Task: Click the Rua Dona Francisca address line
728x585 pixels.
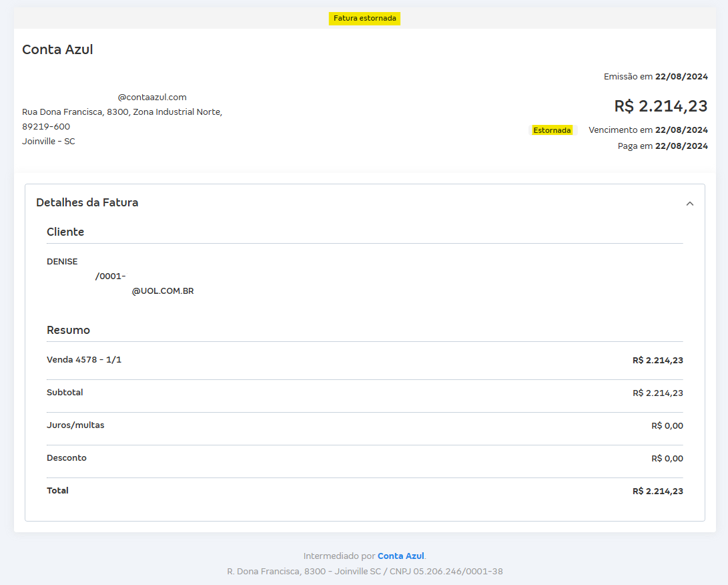Action: (122, 112)
